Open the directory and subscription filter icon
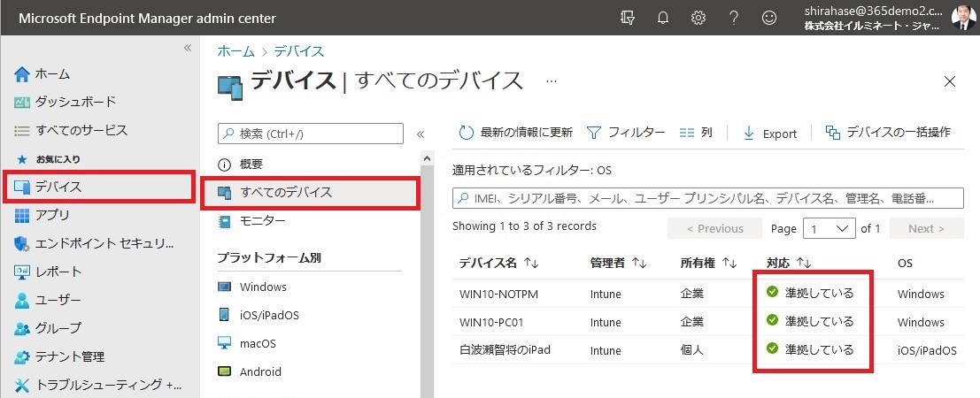This screenshot has width=980, height=398. click(628, 18)
